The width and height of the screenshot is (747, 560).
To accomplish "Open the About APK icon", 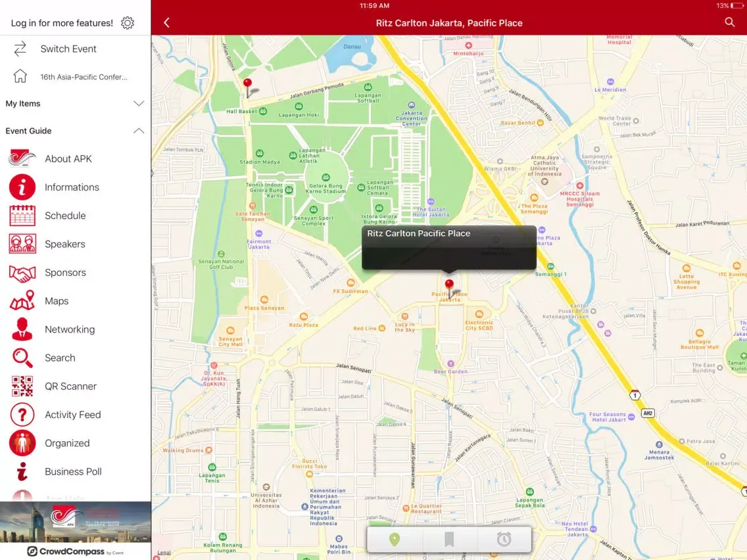I will click(x=22, y=158).
